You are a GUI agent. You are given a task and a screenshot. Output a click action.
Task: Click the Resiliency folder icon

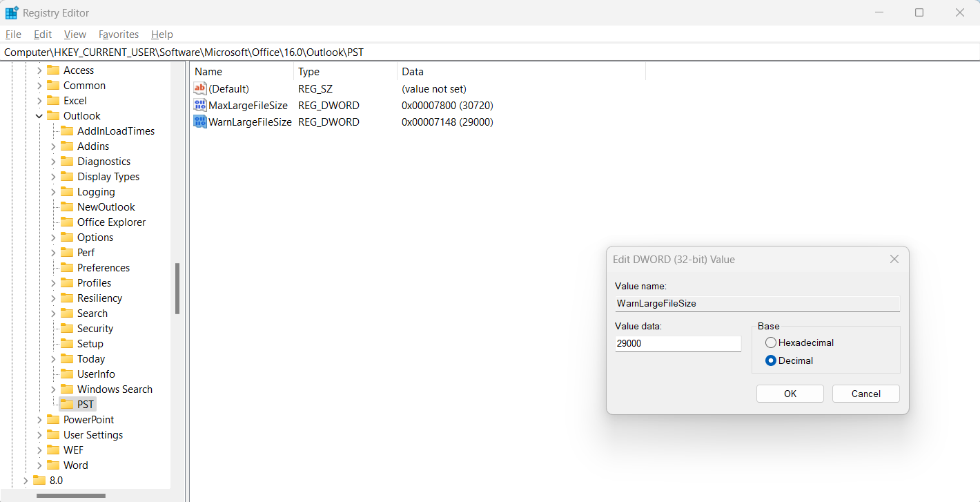coord(67,298)
